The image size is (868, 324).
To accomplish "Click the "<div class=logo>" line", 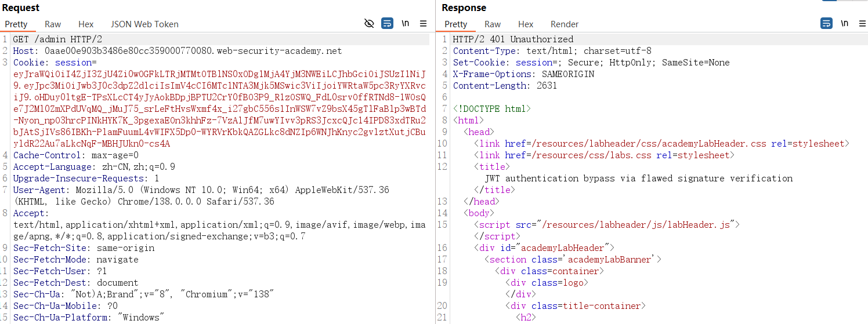I will point(547,283).
